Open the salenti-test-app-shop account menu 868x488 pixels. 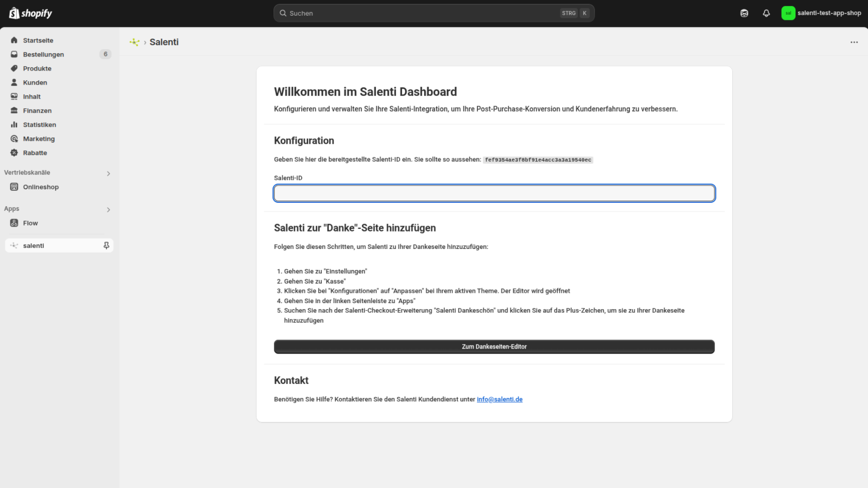pos(821,13)
